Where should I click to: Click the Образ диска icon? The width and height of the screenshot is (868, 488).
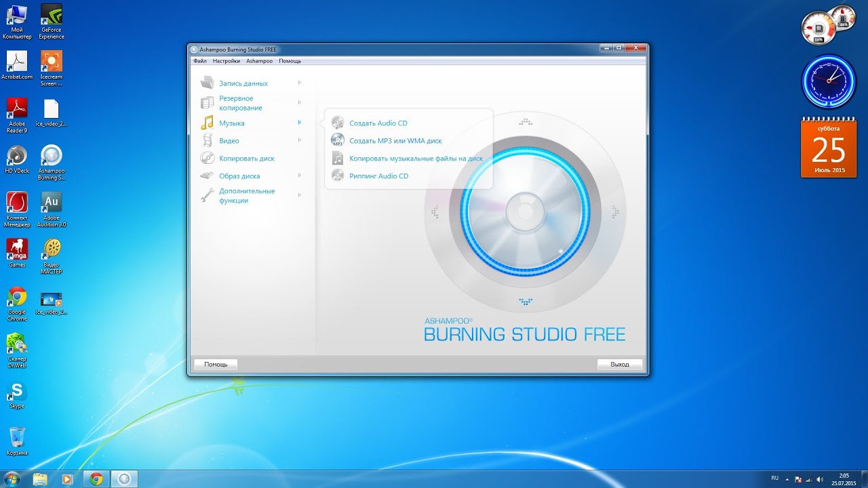click(x=208, y=176)
